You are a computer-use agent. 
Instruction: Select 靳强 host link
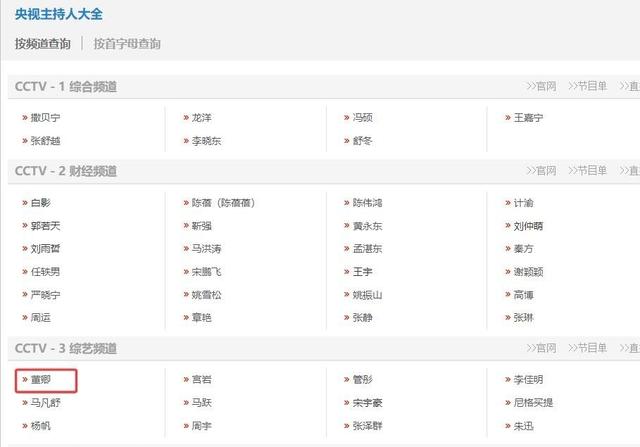[202, 226]
